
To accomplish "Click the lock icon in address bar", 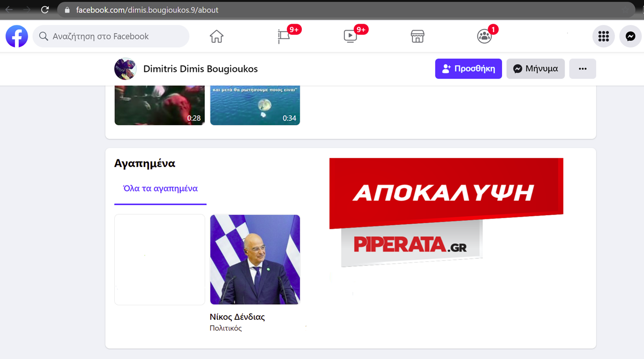I will 67,10.
